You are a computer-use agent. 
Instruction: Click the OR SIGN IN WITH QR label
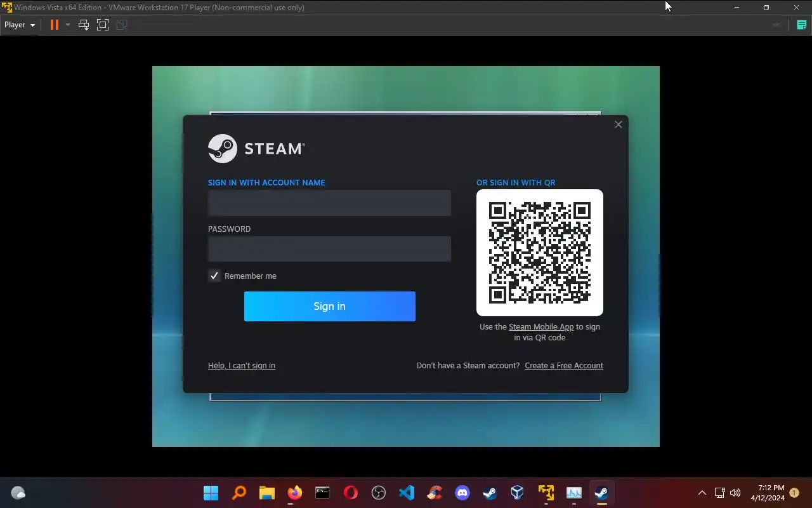click(x=516, y=183)
